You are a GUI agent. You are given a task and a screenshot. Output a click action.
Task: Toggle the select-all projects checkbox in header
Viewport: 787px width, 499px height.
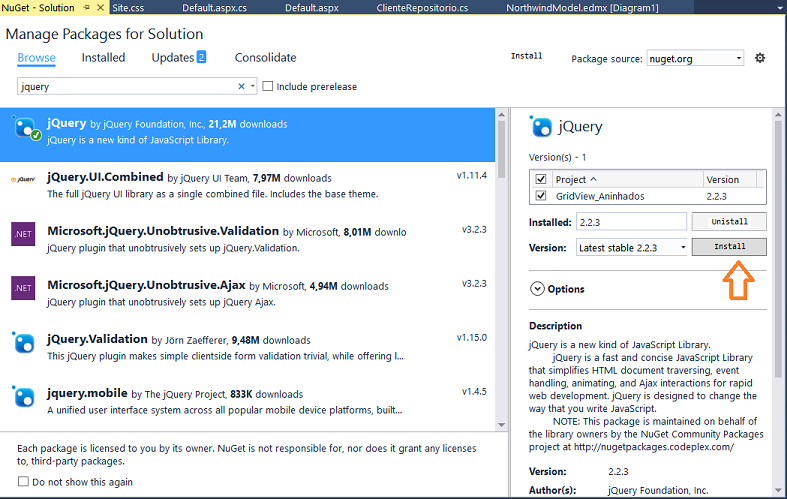pyautogui.click(x=541, y=179)
